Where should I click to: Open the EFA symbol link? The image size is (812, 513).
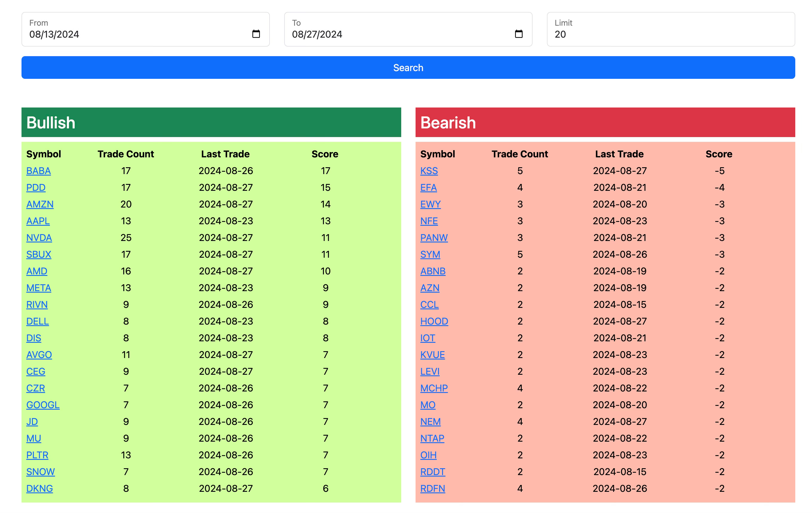tap(429, 188)
